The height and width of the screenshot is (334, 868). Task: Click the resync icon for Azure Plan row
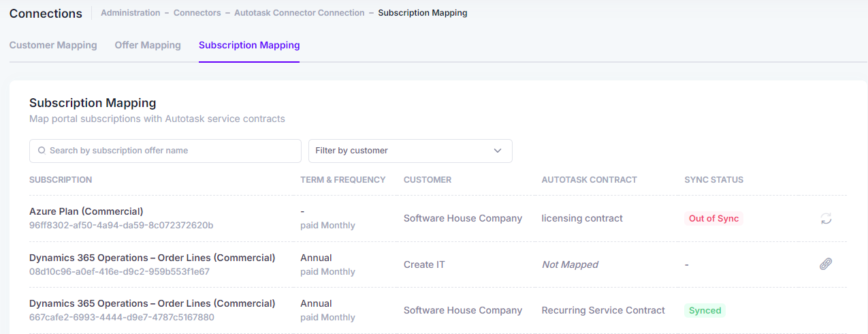click(x=826, y=219)
